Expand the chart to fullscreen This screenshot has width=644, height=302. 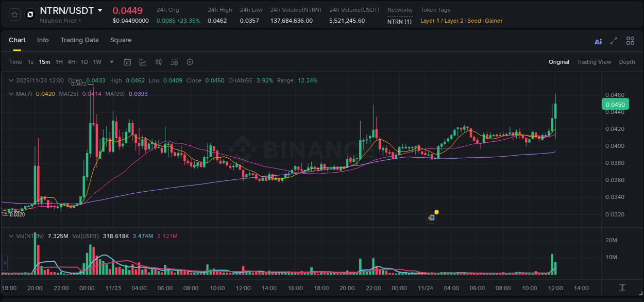pos(614,40)
